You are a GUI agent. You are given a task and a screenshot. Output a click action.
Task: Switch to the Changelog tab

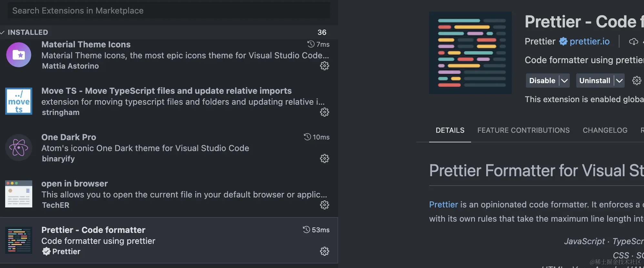pos(605,130)
